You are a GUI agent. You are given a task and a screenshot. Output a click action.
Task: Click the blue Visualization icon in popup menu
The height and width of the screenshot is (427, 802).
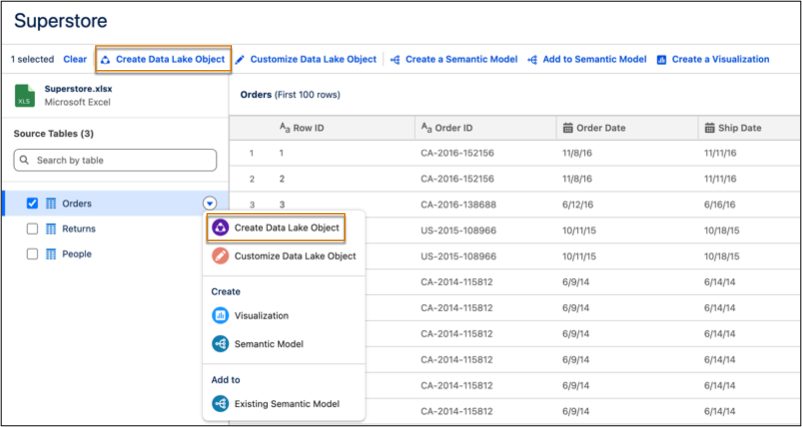coord(220,316)
